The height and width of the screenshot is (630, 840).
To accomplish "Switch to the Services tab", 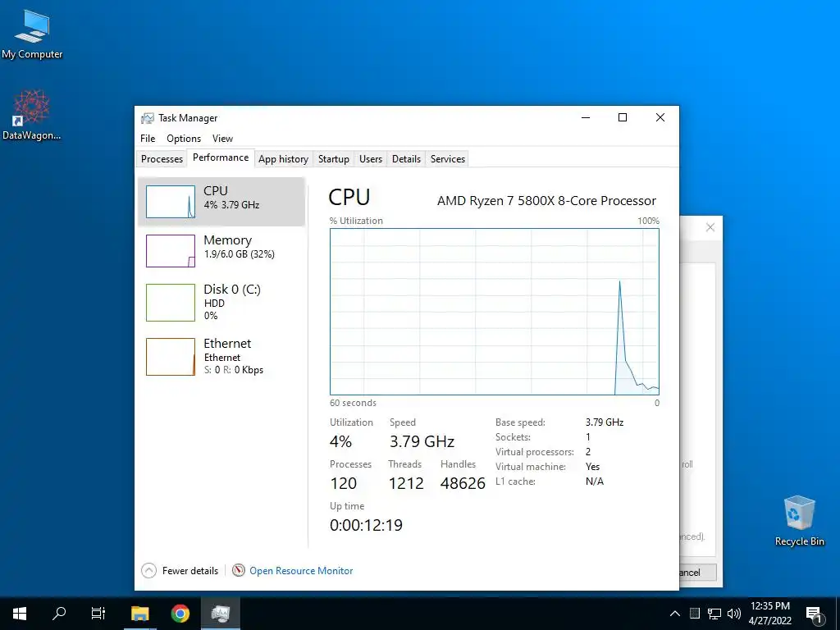I will click(x=448, y=158).
